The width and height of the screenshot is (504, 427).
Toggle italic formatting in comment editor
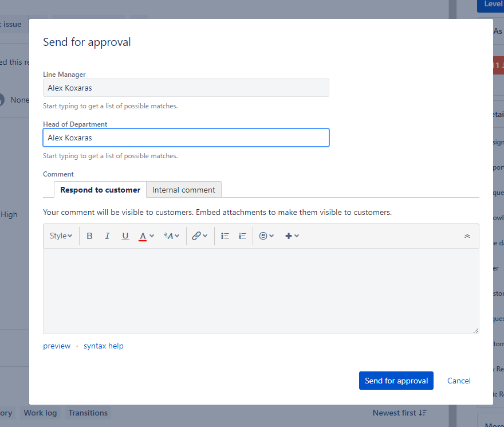(x=107, y=236)
